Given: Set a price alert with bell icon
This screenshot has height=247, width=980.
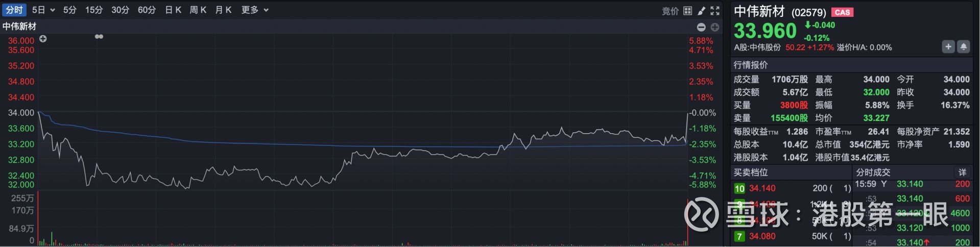Looking at the screenshot, I should coord(964,47).
